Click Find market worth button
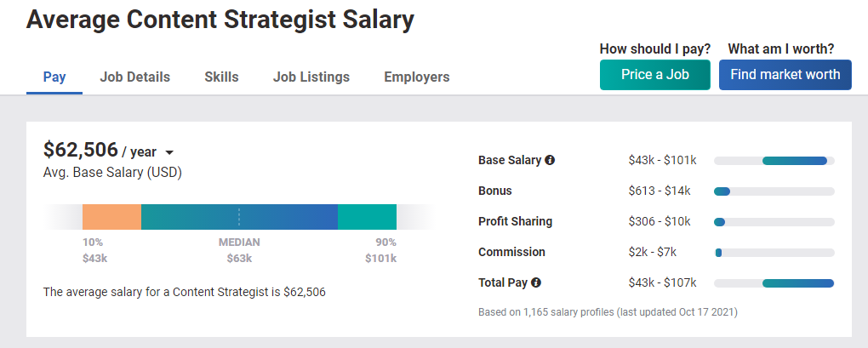 [785, 74]
